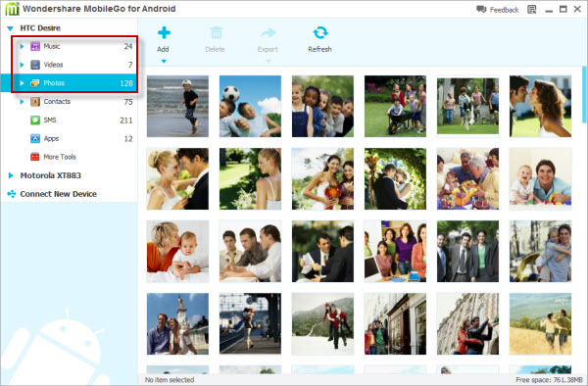Expand the Music category arrow

point(22,46)
